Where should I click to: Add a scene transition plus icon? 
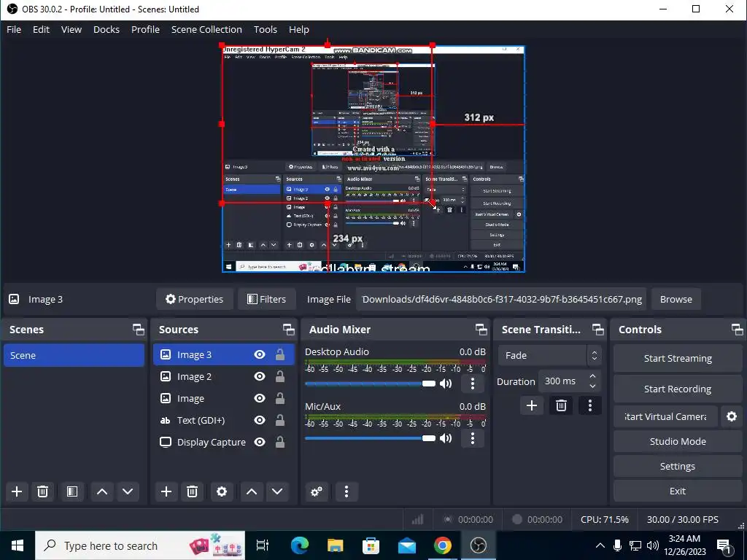click(532, 405)
